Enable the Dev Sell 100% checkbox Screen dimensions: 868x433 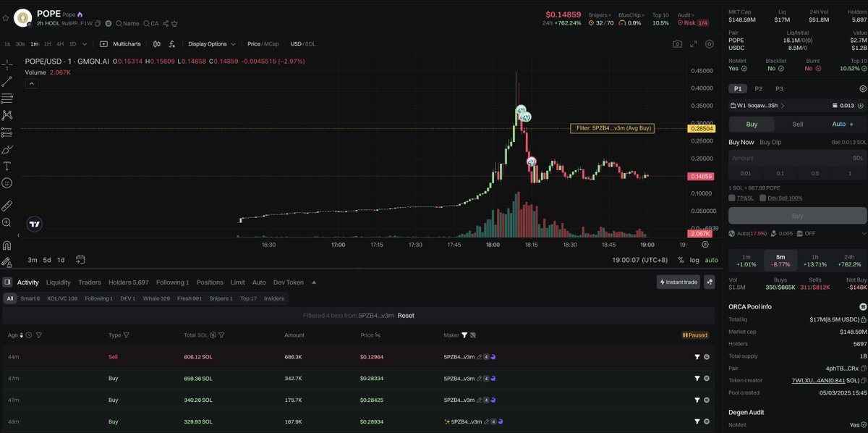click(762, 198)
